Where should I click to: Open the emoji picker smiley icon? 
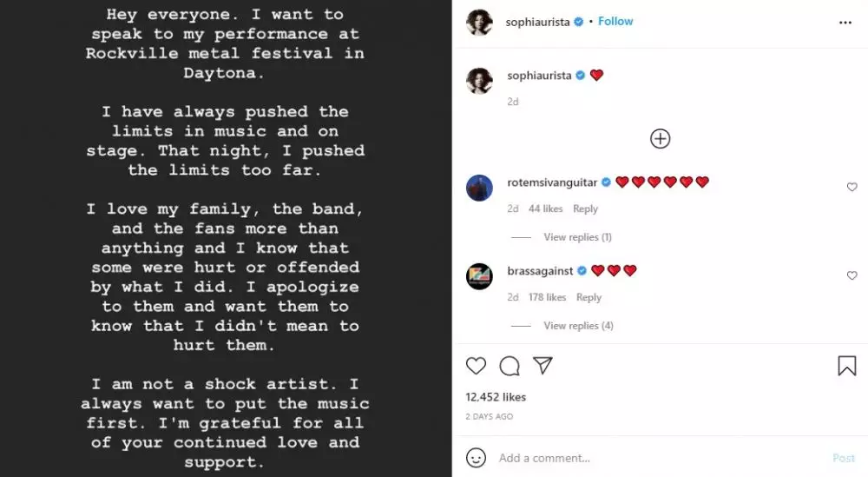(x=476, y=458)
